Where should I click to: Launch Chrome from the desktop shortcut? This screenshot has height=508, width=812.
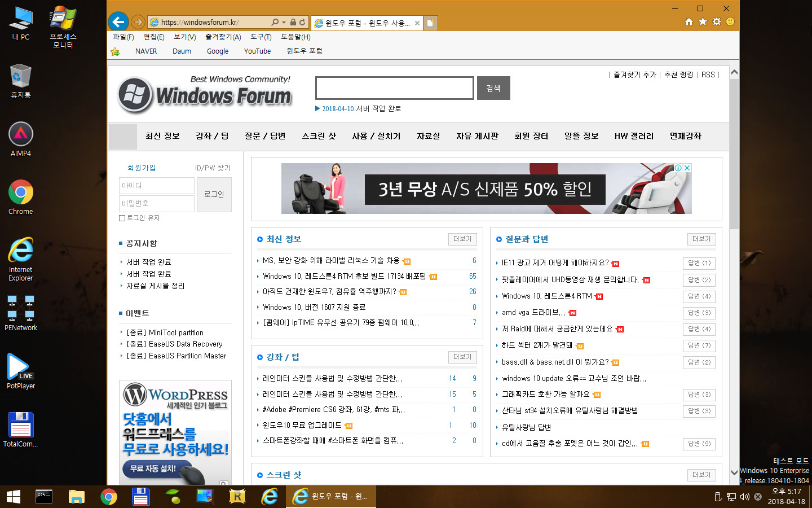point(21,197)
